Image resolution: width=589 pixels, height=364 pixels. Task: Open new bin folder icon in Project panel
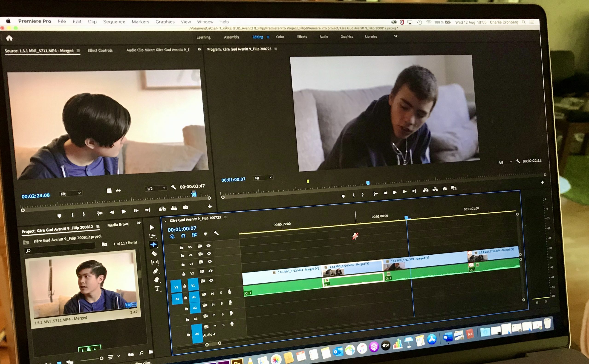point(151,352)
